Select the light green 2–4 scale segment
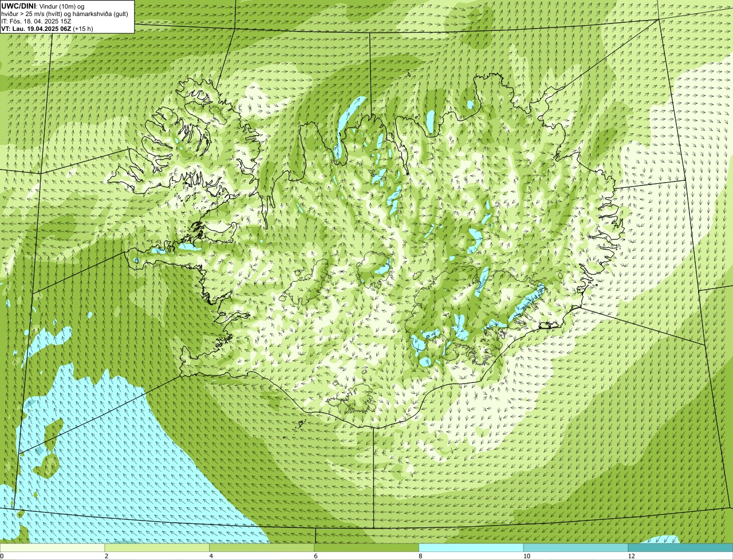Image resolution: width=733 pixels, height=560 pixels. [157, 548]
